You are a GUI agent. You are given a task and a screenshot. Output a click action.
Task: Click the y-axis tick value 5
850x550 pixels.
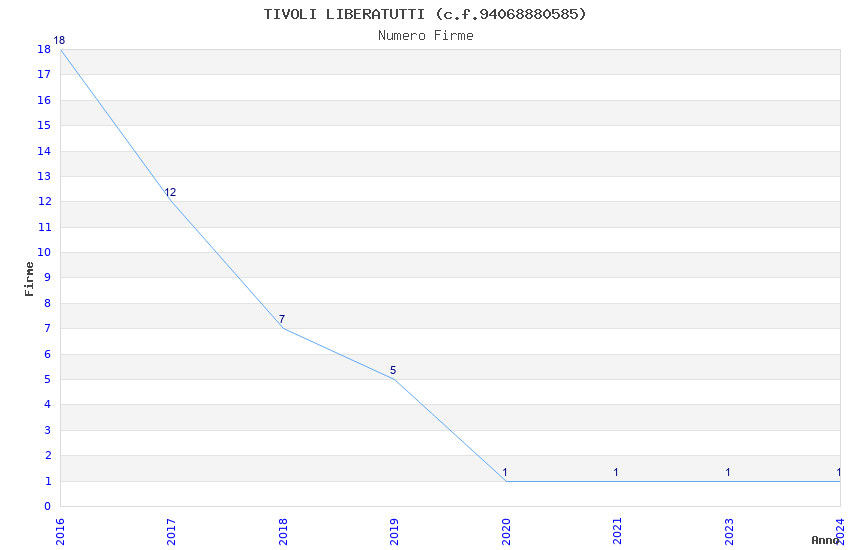click(x=48, y=379)
